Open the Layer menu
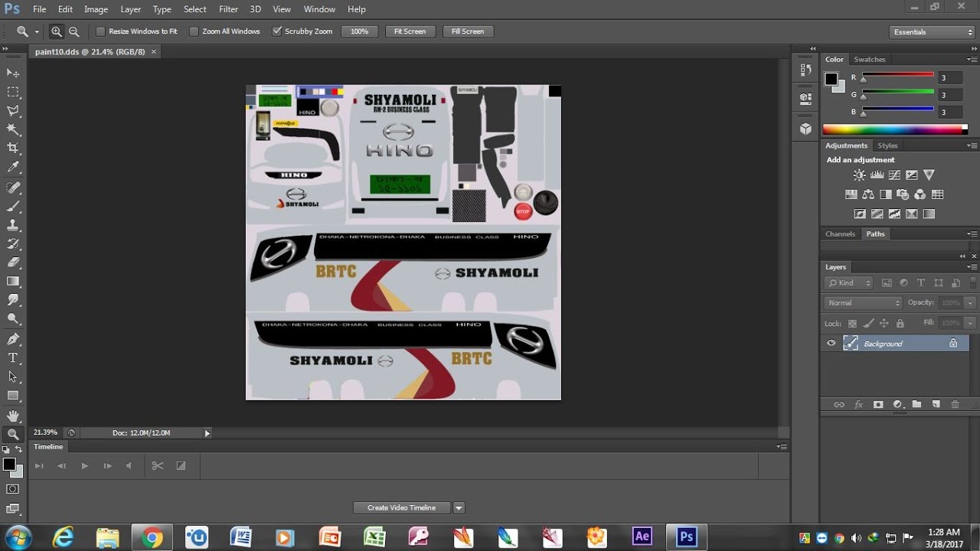The height and width of the screenshot is (551, 980). pyautogui.click(x=131, y=9)
